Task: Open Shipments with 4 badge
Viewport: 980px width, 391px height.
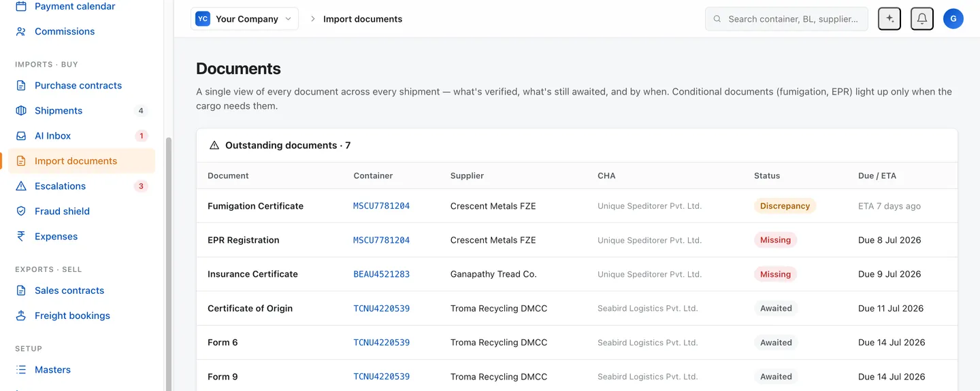Action: point(82,111)
